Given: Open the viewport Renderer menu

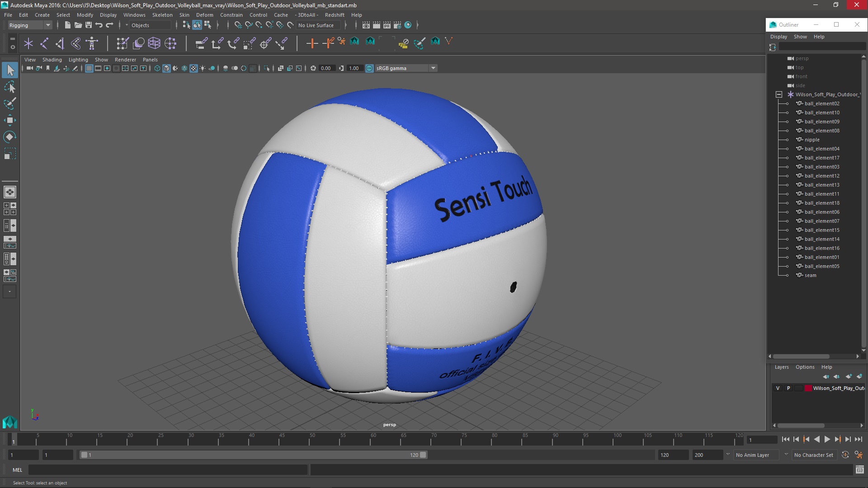Looking at the screenshot, I should 125,60.
